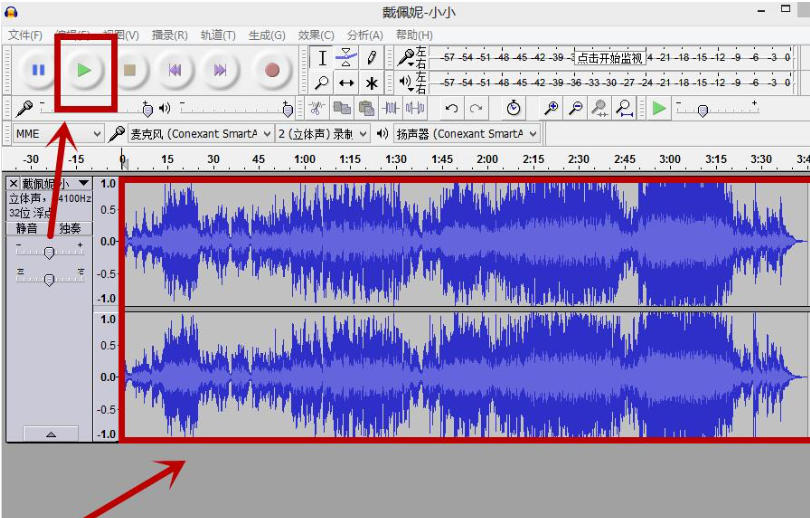This screenshot has height=518, width=810.
Task: Select the Time Shift tool
Action: (347, 83)
